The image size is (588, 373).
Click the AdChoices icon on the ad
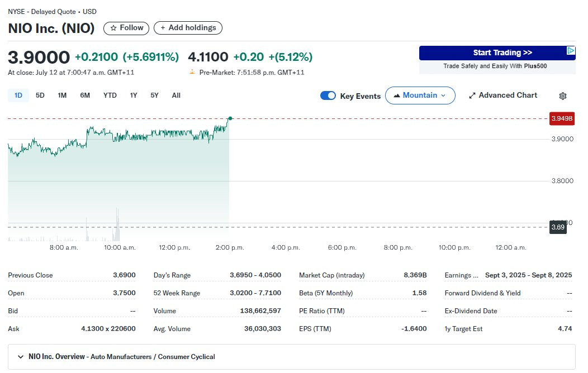(570, 50)
